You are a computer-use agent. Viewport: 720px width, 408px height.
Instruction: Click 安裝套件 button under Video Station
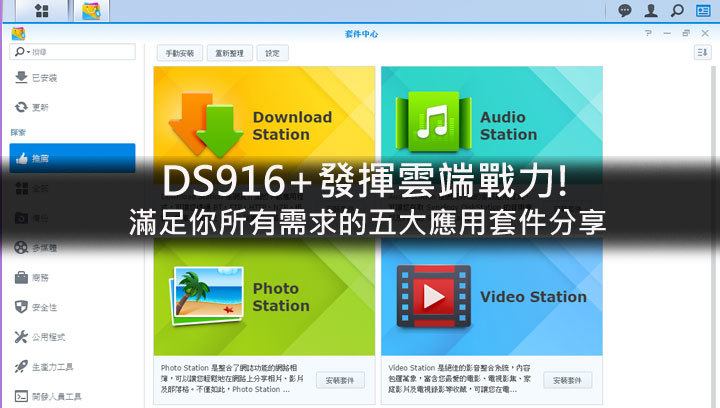(567, 380)
